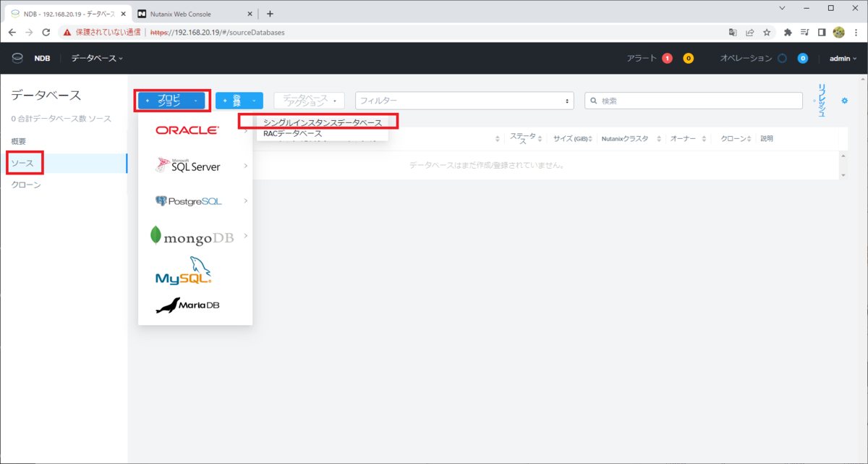
Task: Open the フィルター combo box
Action: tap(464, 101)
